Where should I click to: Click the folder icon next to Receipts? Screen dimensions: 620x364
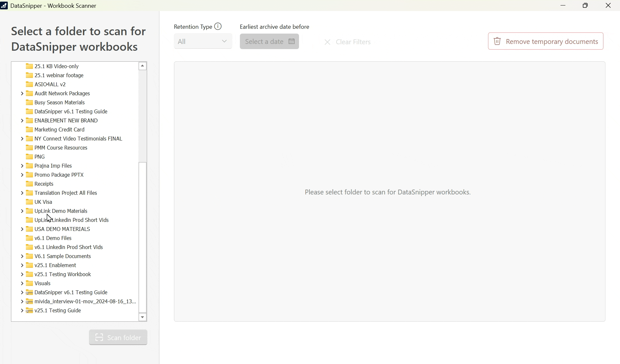pos(29,184)
